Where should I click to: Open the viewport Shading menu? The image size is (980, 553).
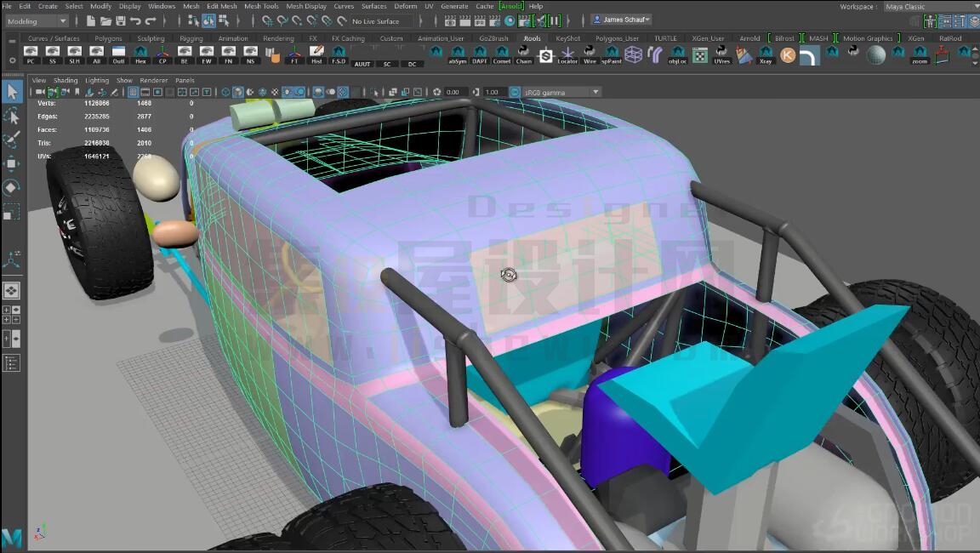(x=66, y=81)
